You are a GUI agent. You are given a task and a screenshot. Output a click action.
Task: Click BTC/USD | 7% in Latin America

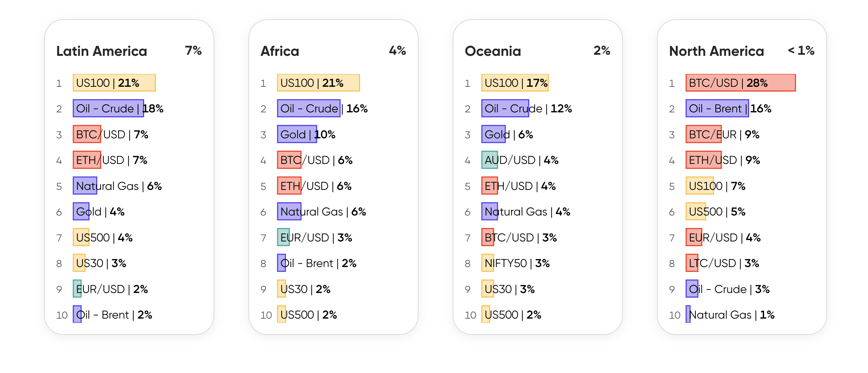coord(111,134)
